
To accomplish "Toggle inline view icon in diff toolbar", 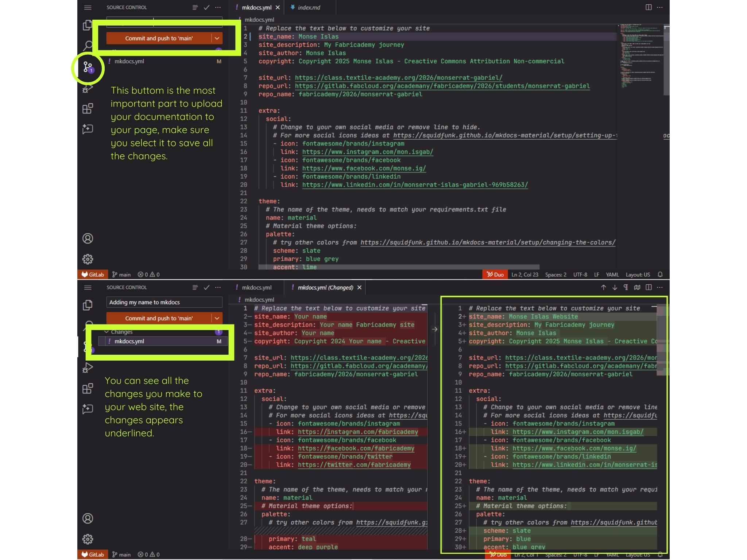I will [x=649, y=287].
